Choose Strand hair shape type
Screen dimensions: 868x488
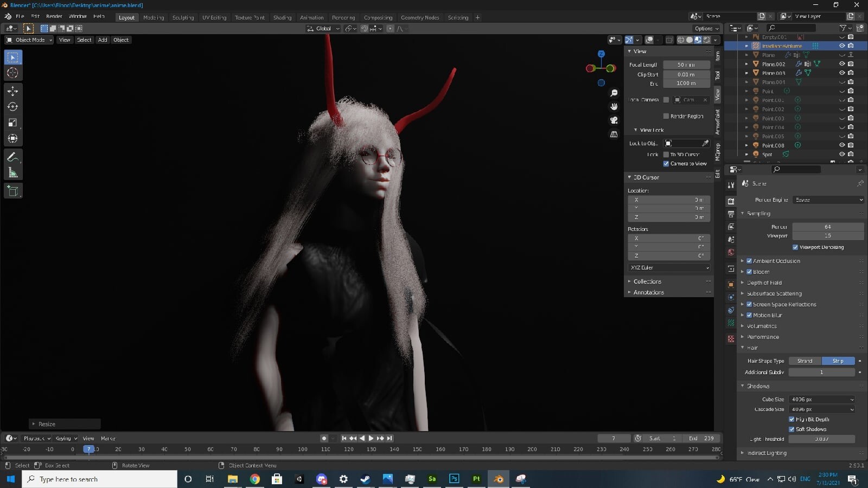click(805, 361)
